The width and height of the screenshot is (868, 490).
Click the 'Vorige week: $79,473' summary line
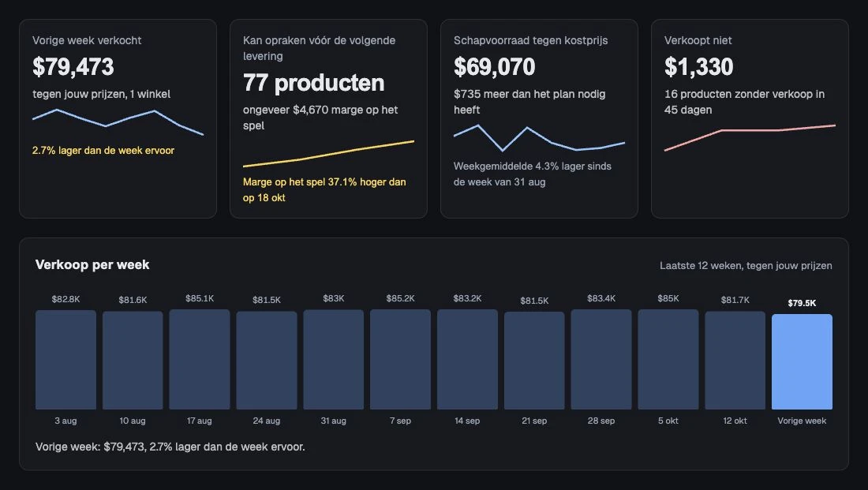[x=170, y=447]
